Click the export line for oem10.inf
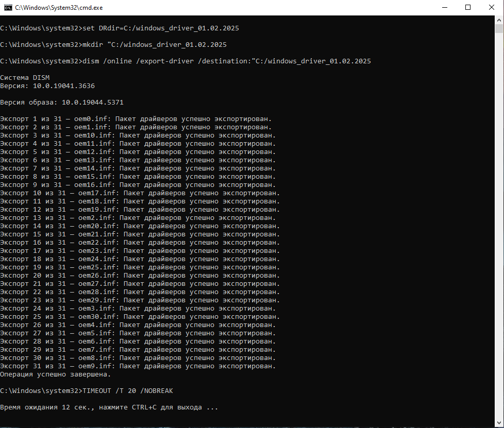The image size is (504, 428). click(x=138, y=135)
